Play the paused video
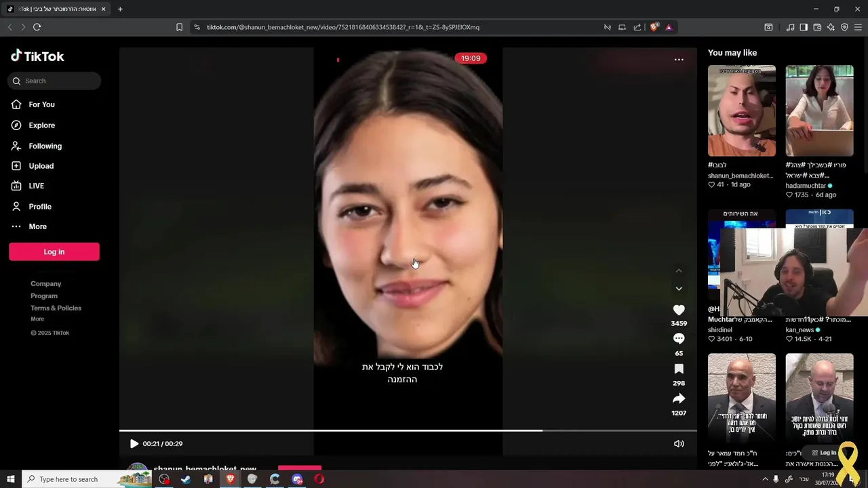 134,444
